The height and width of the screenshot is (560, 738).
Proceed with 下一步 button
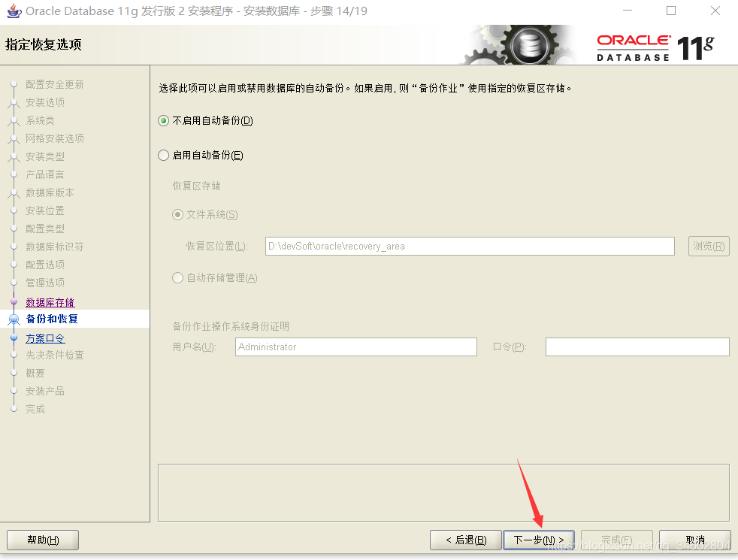[x=539, y=540]
